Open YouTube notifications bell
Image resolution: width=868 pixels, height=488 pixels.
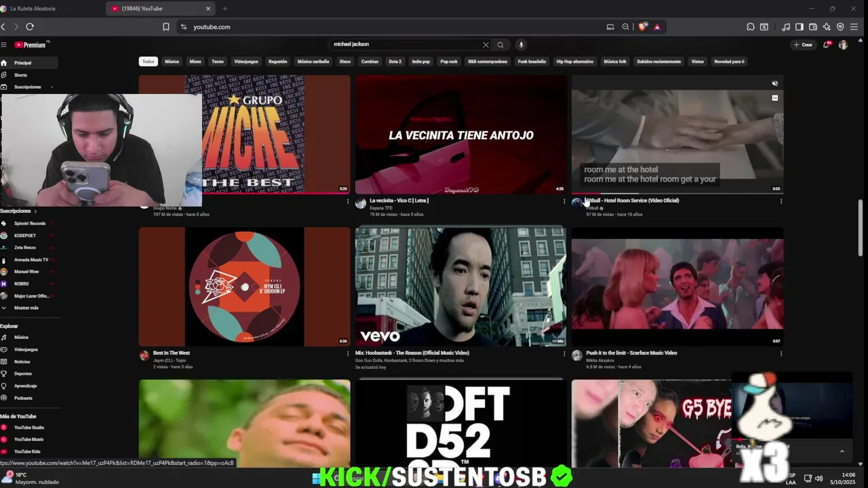[826, 45]
